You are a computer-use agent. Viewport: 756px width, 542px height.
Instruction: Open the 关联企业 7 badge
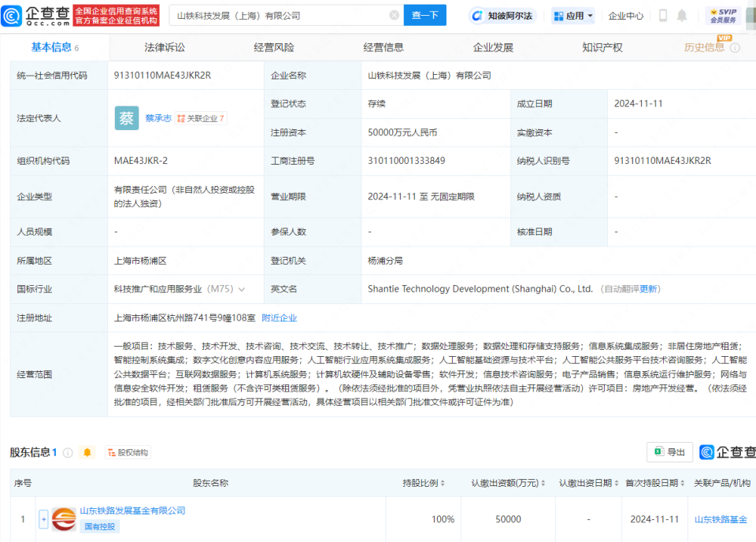coord(201,118)
